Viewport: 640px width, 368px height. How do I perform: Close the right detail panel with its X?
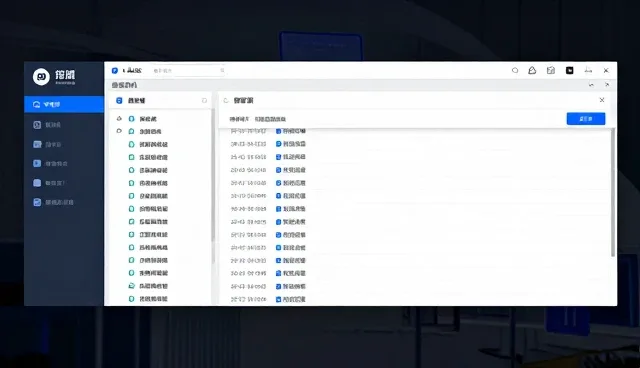pyautogui.click(x=602, y=100)
